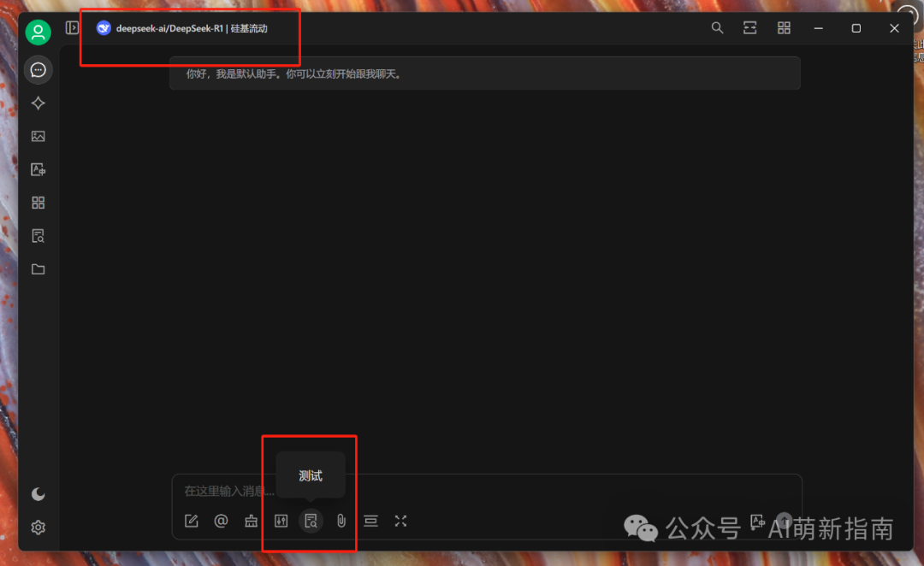Screen dimensions: 924x566
Task: Create a new topic from input toolbar
Action: coord(192,521)
